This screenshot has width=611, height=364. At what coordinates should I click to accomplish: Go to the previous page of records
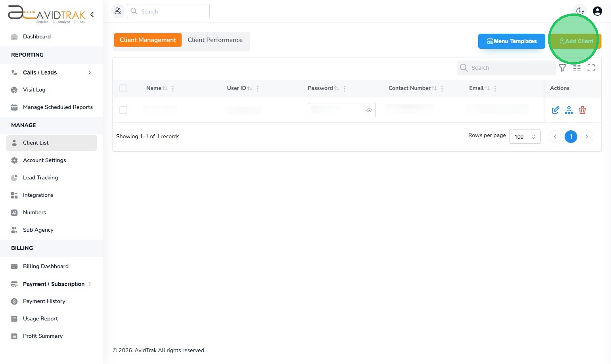555,137
